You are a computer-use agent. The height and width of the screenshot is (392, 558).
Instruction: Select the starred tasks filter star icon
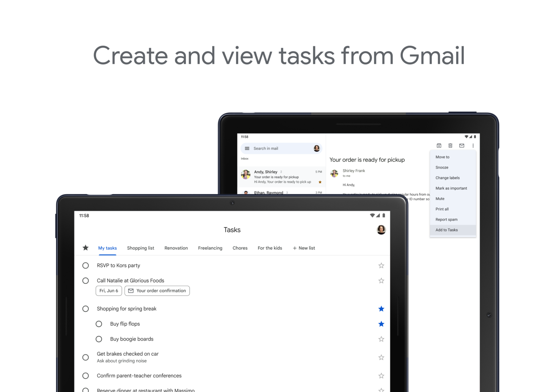point(85,248)
